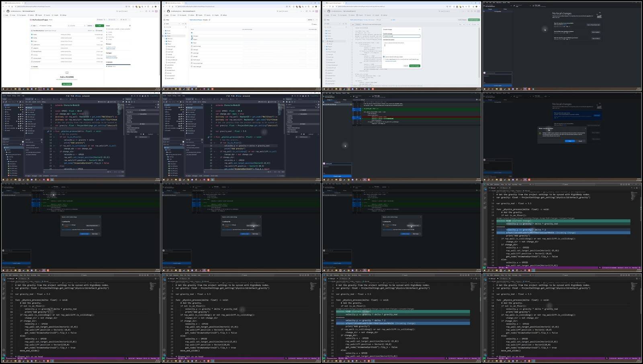Toggle changed file checkbox in GitHub Desktop diff frame without dialog
The height and width of the screenshot is (364, 643).
click(x=324, y=104)
